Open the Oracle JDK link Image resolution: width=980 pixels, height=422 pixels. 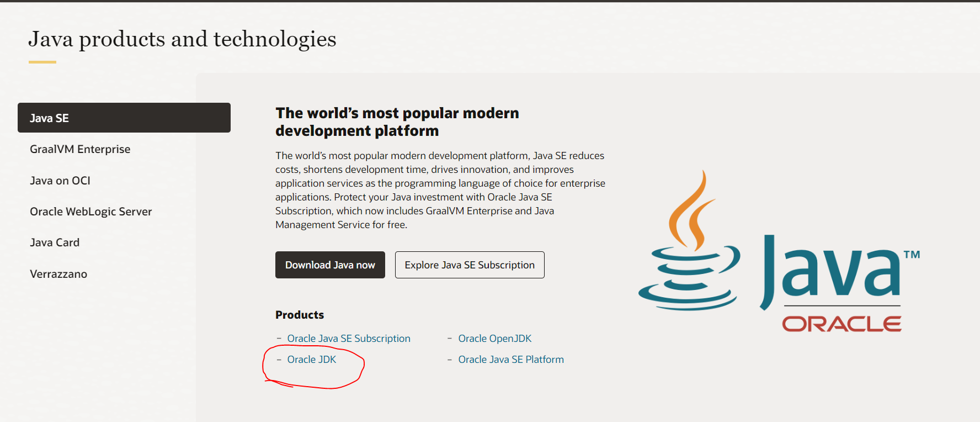[x=312, y=360]
